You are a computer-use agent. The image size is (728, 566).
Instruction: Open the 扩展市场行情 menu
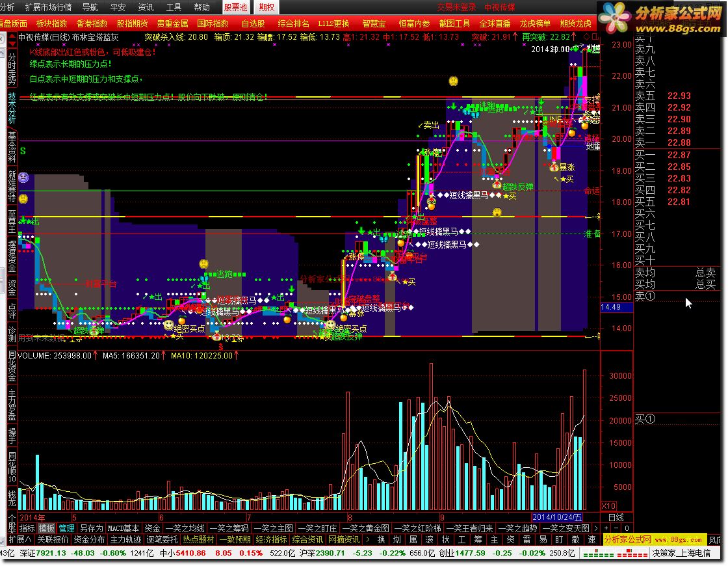coord(48,7)
